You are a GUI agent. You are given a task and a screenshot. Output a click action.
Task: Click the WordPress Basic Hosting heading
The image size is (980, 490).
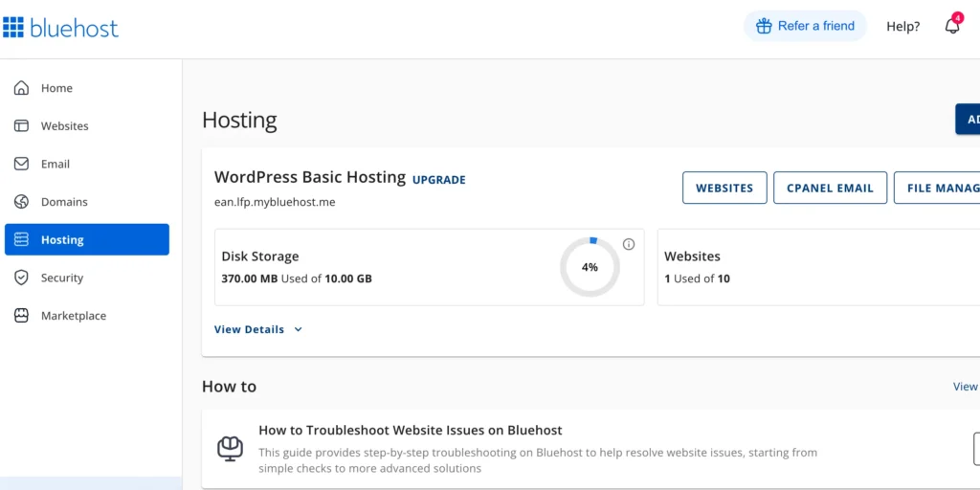click(310, 177)
